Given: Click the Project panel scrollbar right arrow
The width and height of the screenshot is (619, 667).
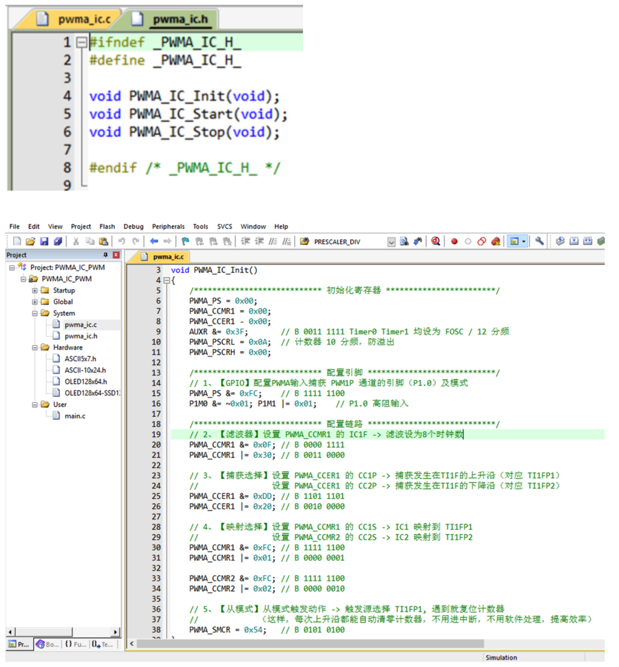Looking at the screenshot, I should click(115, 632).
